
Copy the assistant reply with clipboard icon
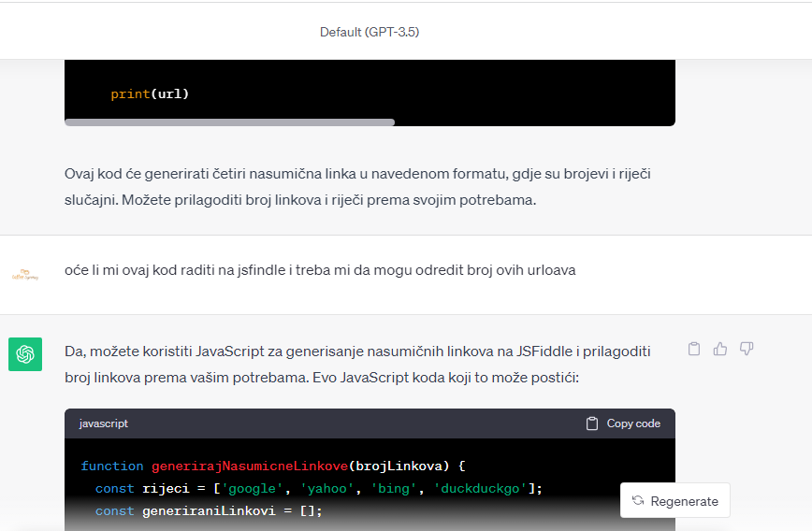694,349
